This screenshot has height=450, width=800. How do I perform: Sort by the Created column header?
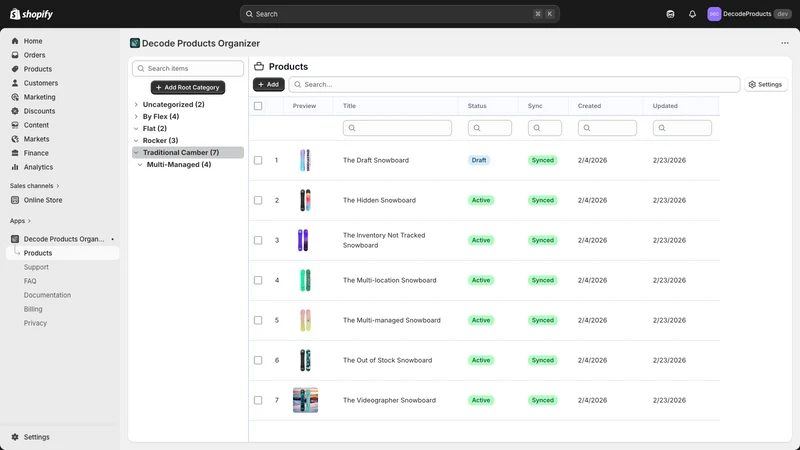pyautogui.click(x=589, y=106)
